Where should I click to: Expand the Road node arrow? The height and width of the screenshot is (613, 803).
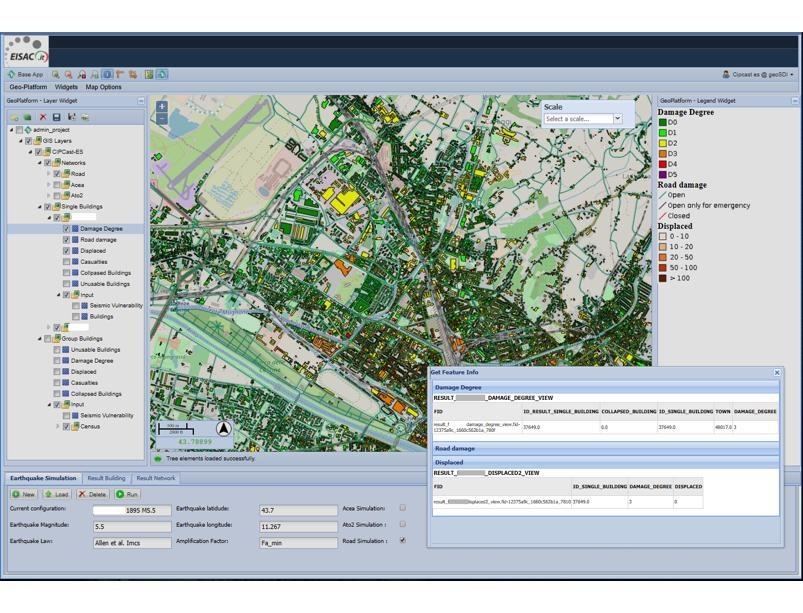(49, 174)
